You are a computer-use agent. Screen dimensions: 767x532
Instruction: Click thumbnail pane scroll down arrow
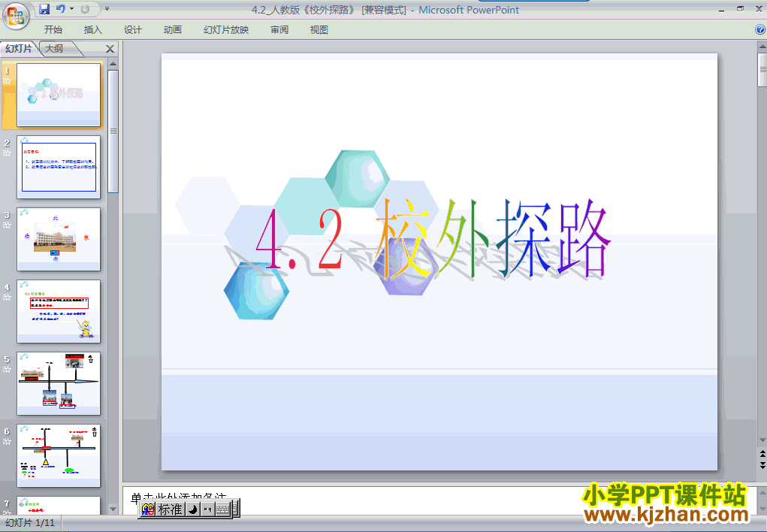pos(113,509)
